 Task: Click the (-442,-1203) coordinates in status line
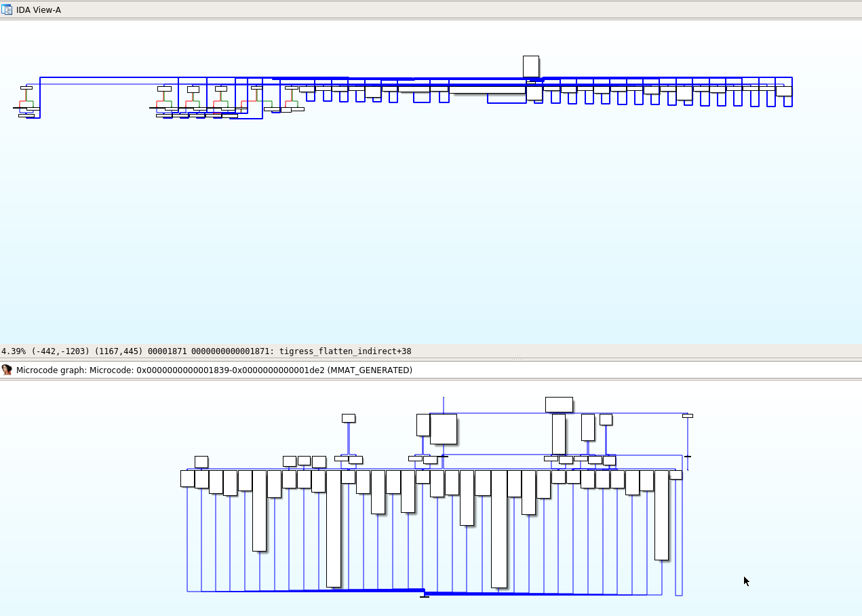point(60,351)
